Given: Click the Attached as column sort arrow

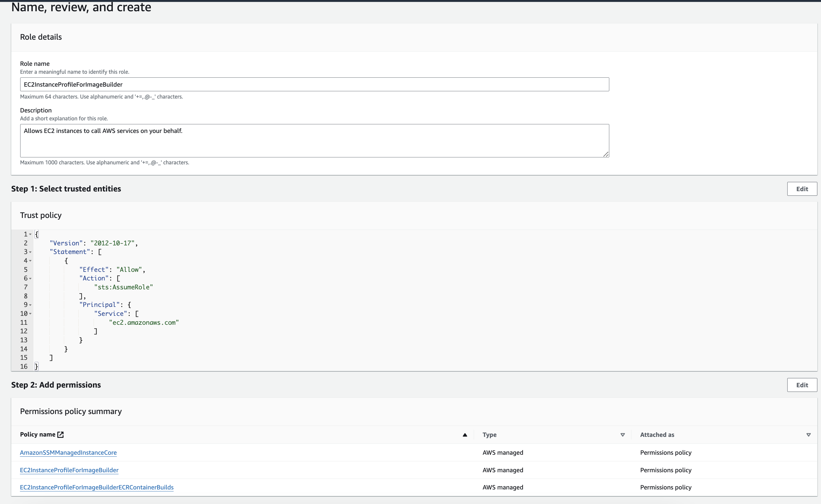Looking at the screenshot, I should point(808,435).
